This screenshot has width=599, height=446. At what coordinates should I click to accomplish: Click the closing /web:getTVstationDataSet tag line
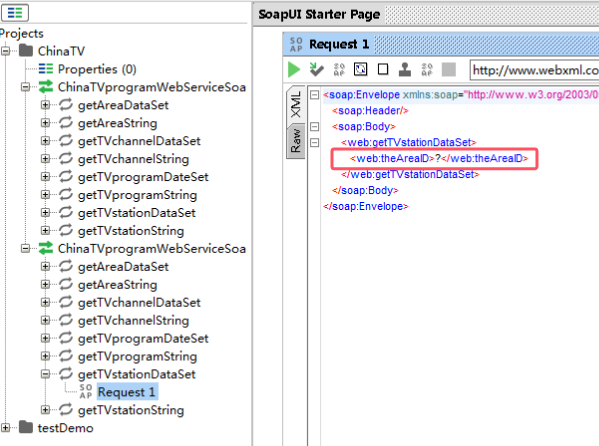pyautogui.click(x=410, y=174)
